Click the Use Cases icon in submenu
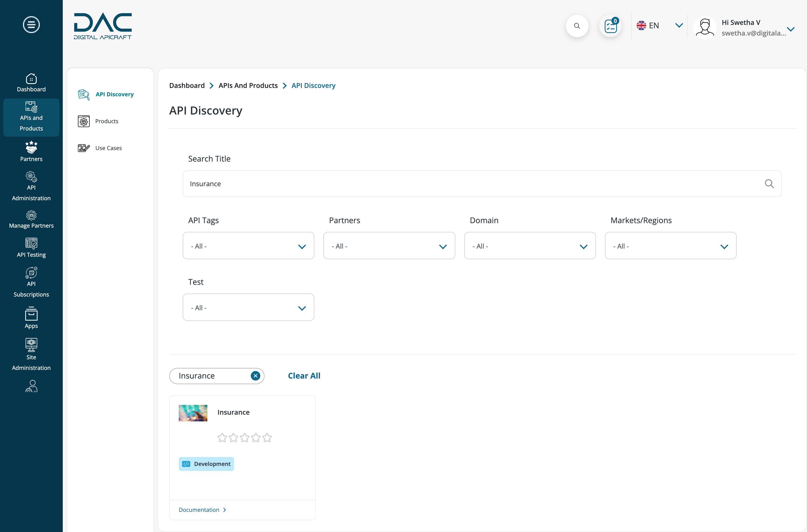The height and width of the screenshot is (532, 807). point(84,148)
